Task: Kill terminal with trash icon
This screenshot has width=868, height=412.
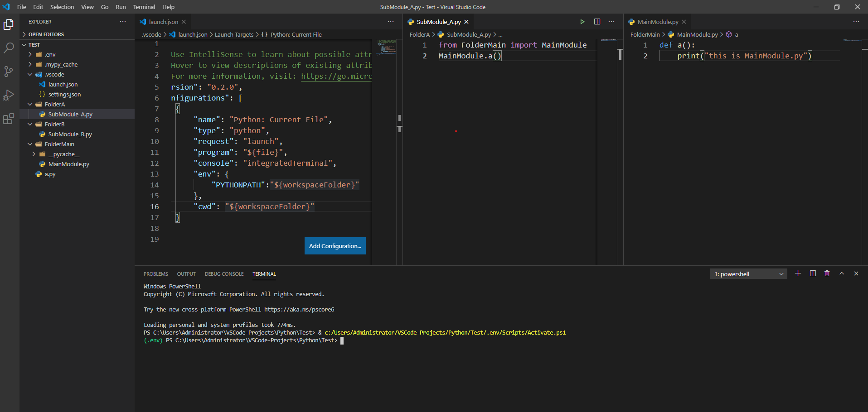Action: coord(827,273)
